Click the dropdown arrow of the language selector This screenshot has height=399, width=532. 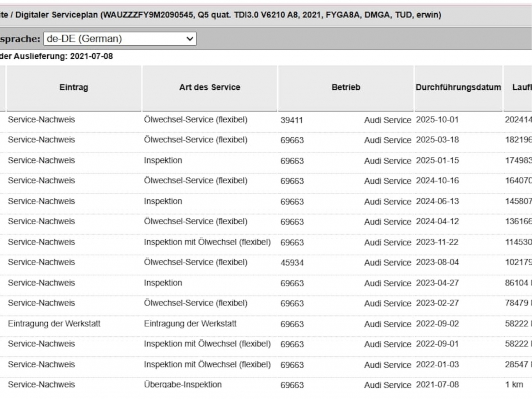(x=190, y=39)
